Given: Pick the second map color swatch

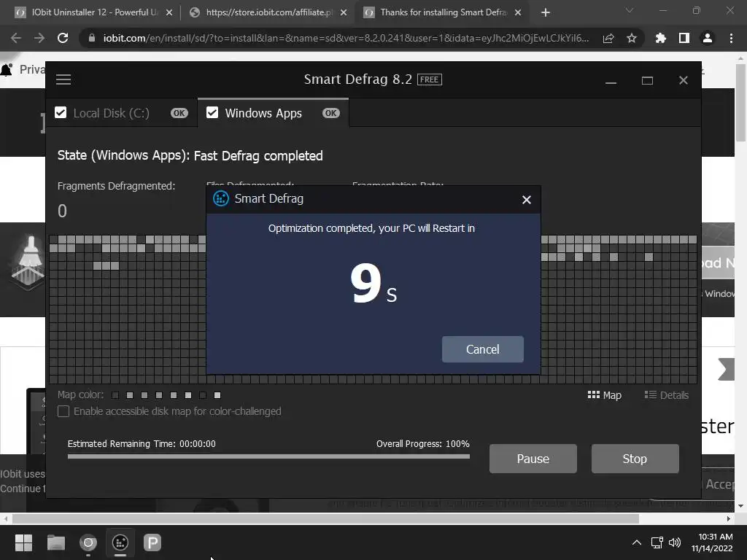Looking at the screenshot, I should coord(130,395).
